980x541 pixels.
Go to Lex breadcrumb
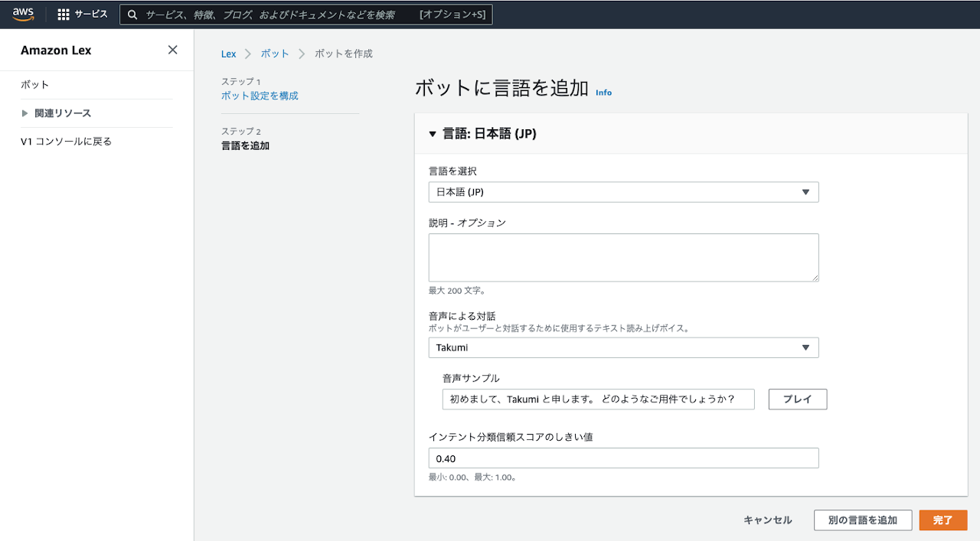pyautogui.click(x=228, y=54)
